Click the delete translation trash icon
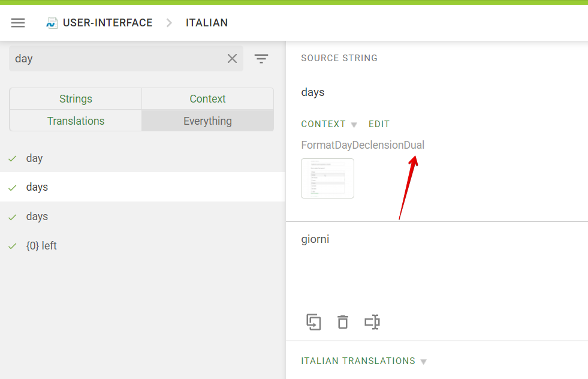 click(343, 322)
